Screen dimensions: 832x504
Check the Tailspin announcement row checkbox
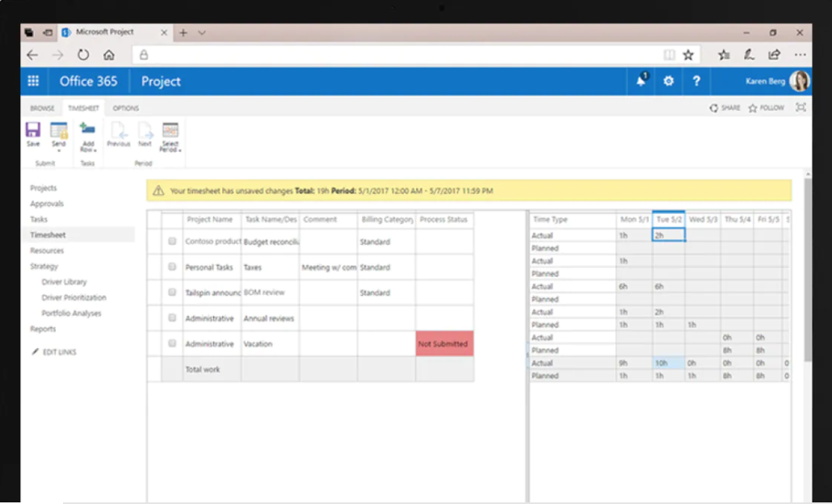click(x=172, y=292)
